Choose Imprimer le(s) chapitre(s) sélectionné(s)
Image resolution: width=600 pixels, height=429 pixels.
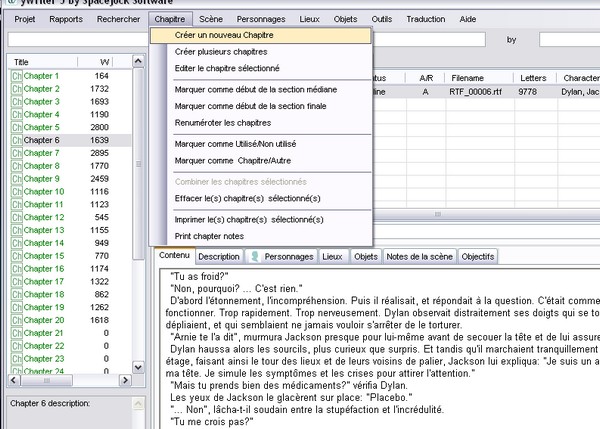click(x=261, y=220)
